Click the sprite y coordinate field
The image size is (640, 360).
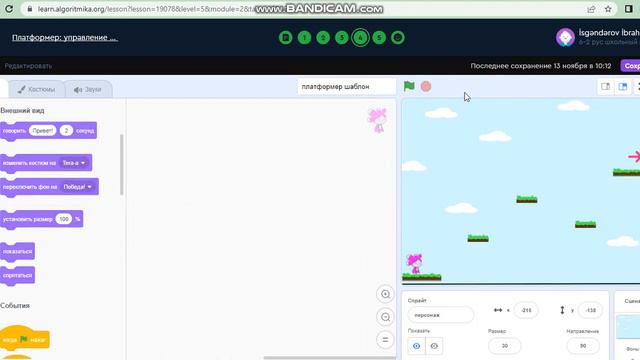590,310
